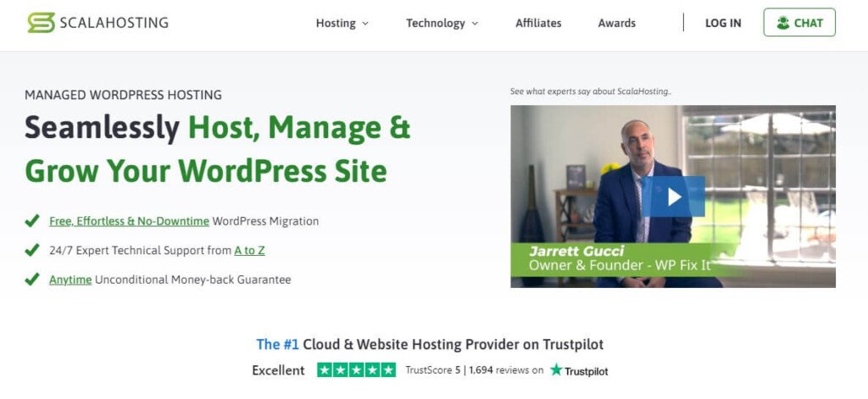Click the 1,694 reviews on Trustpilot text
The width and height of the screenshot is (868, 399).
[x=506, y=370]
